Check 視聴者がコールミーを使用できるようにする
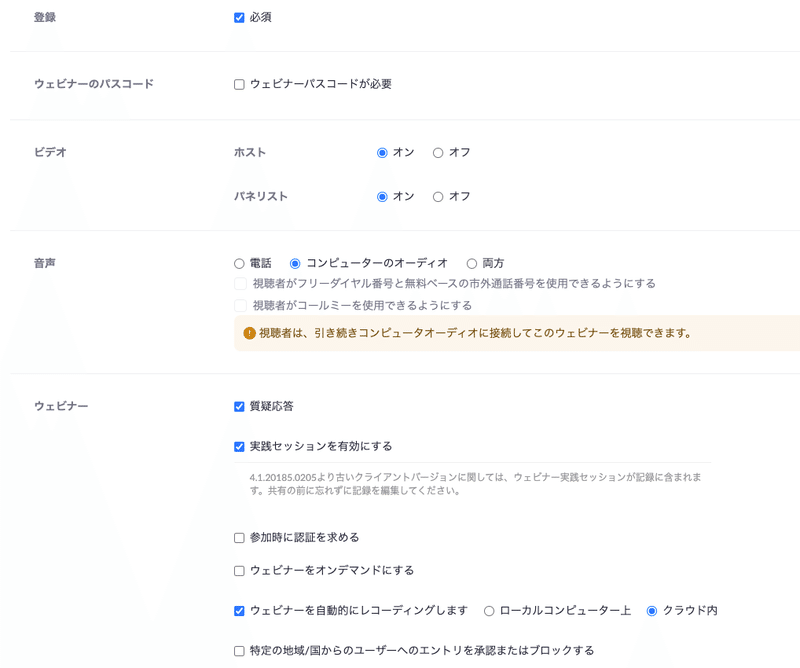 [x=242, y=306]
